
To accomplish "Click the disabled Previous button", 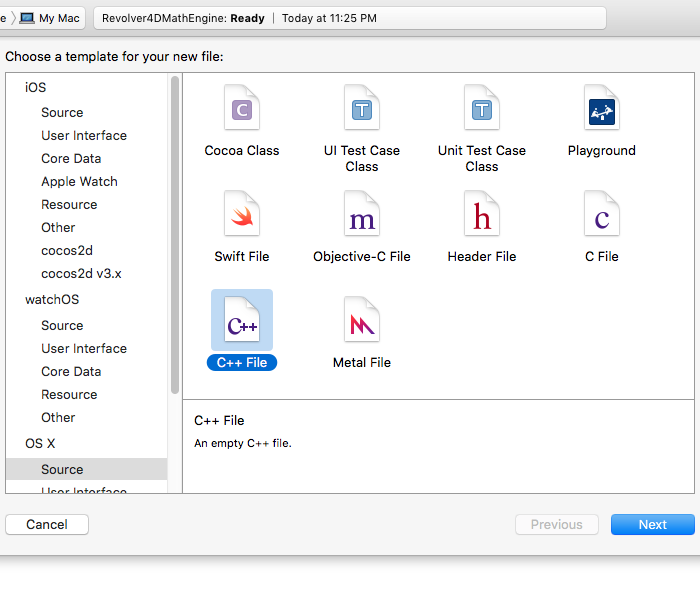I will click(557, 524).
